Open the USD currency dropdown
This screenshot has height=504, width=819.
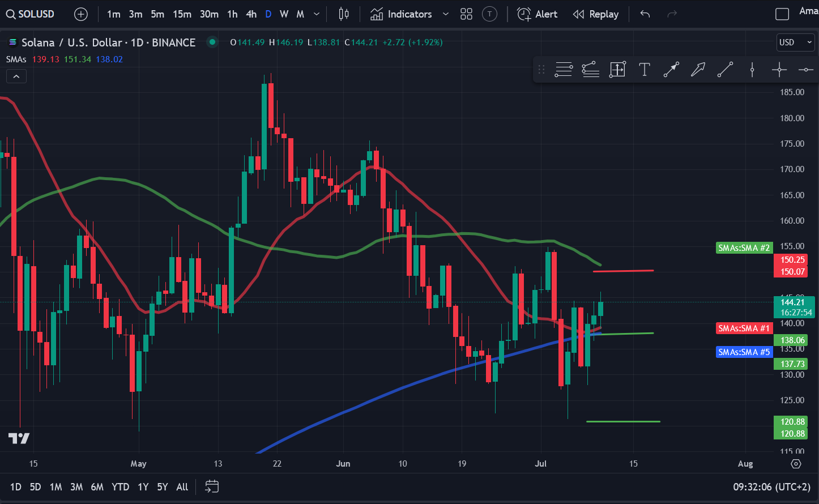click(x=795, y=42)
